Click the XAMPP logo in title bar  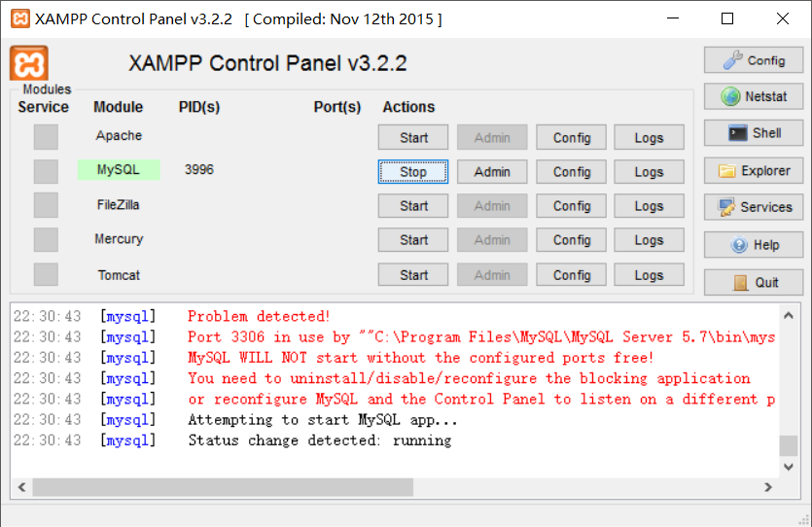20,19
